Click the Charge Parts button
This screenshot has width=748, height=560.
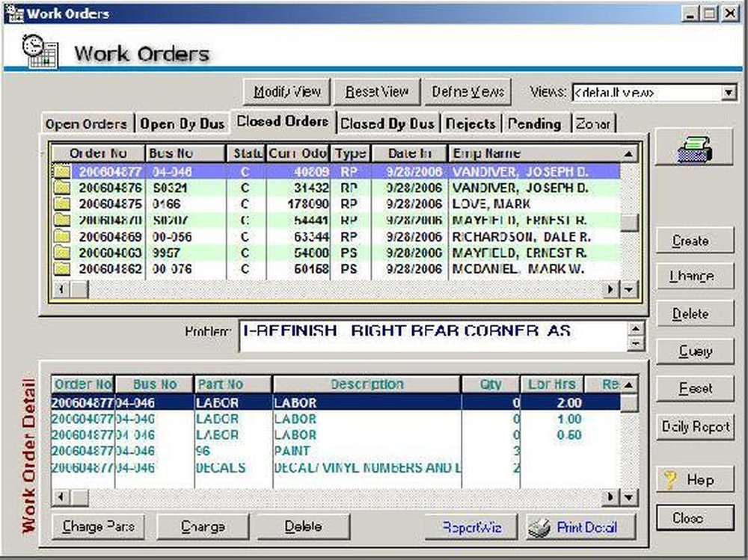point(98,526)
